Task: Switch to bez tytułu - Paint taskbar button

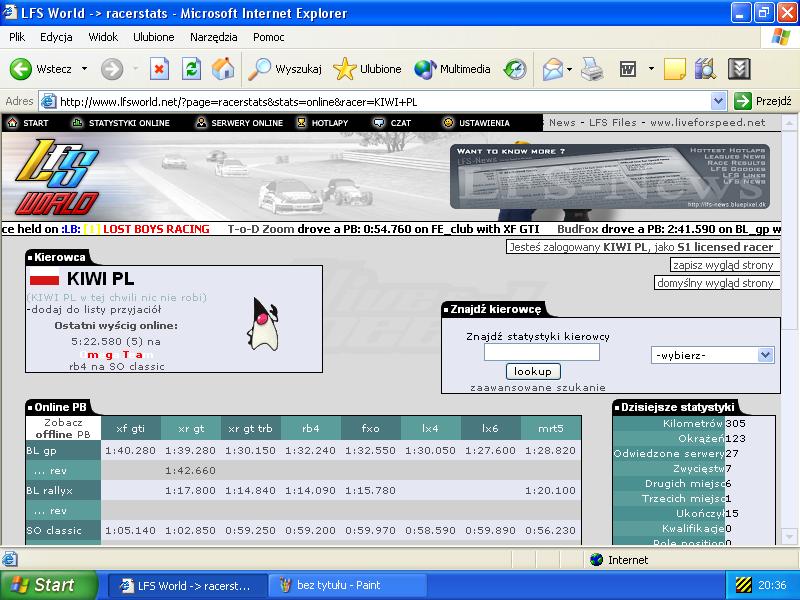Action: click(347, 585)
